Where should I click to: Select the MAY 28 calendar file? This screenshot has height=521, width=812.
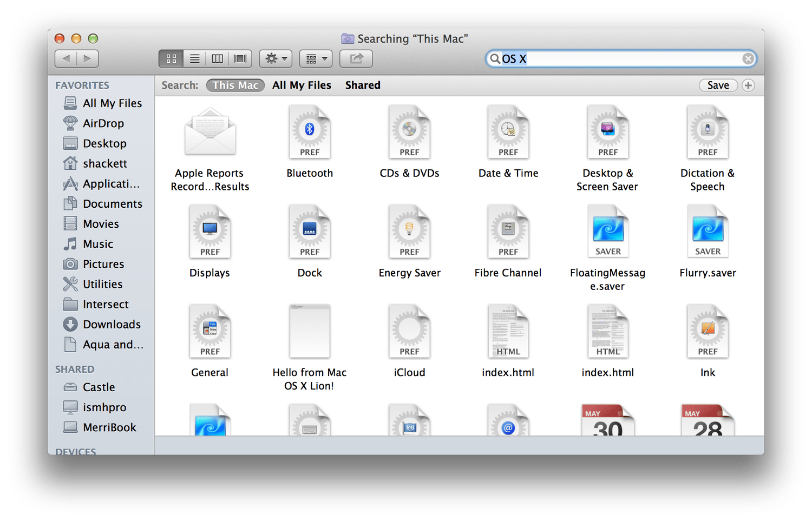(x=708, y=420)
